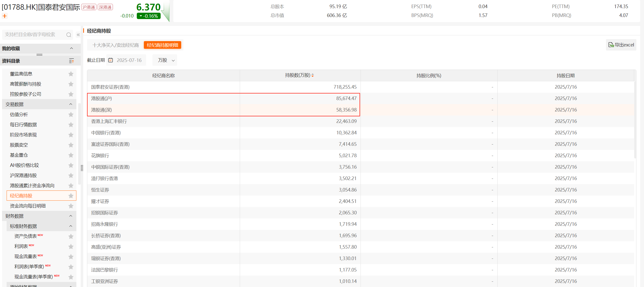Star the 沪深港通持股 item
Screen dimensions: 644x287
(71, 176)
